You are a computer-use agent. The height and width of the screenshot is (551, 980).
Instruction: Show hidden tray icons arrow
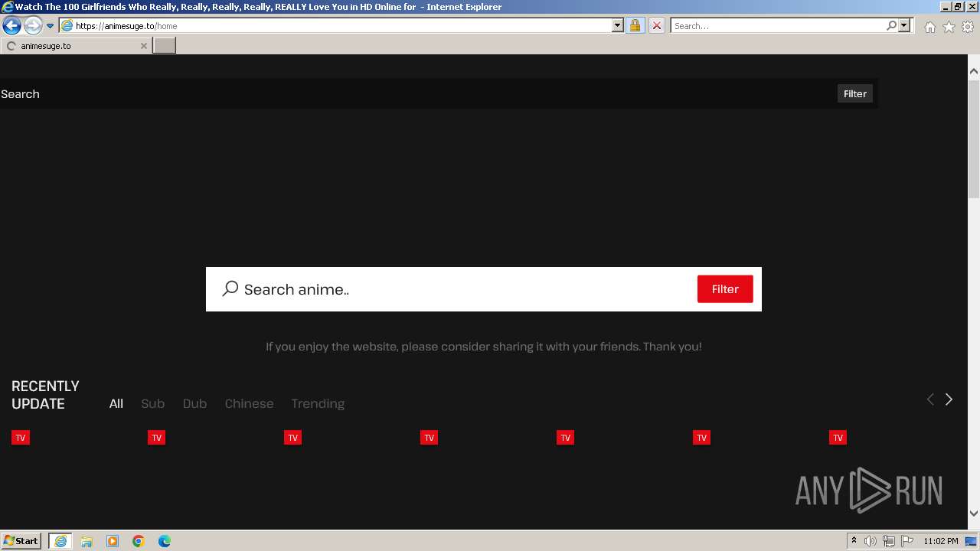[x=854, y=541]
